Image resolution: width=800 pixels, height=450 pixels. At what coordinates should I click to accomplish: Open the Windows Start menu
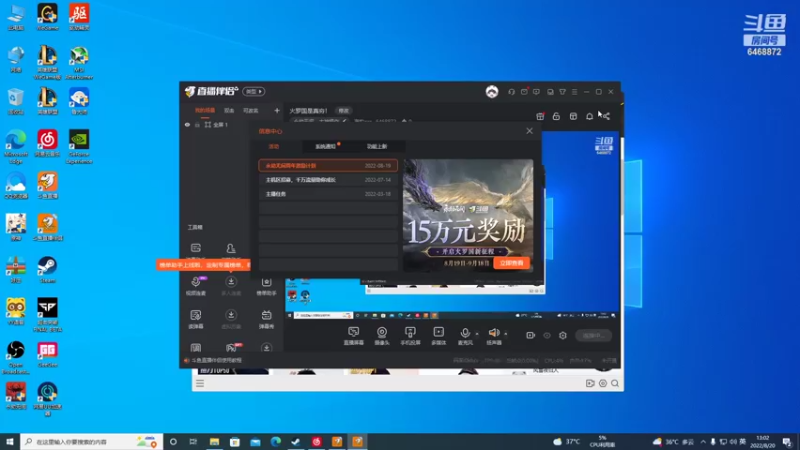click(x=10, y=442)
